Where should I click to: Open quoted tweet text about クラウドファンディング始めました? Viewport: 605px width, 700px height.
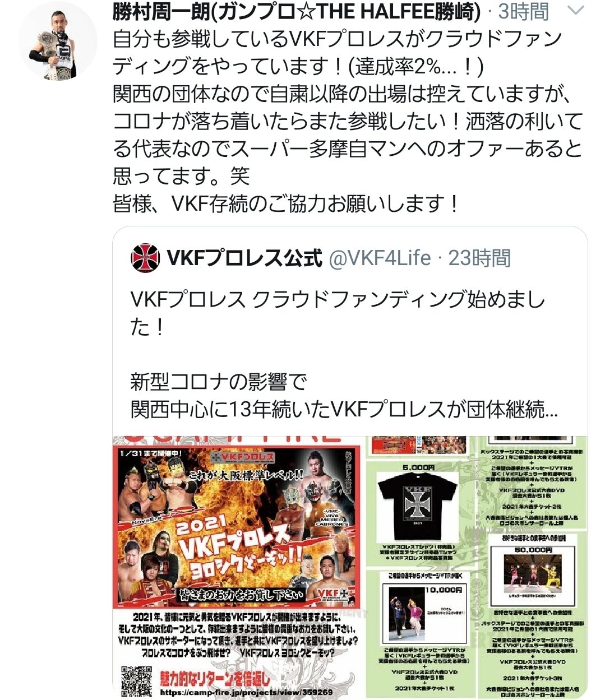(x=338, y=313)
